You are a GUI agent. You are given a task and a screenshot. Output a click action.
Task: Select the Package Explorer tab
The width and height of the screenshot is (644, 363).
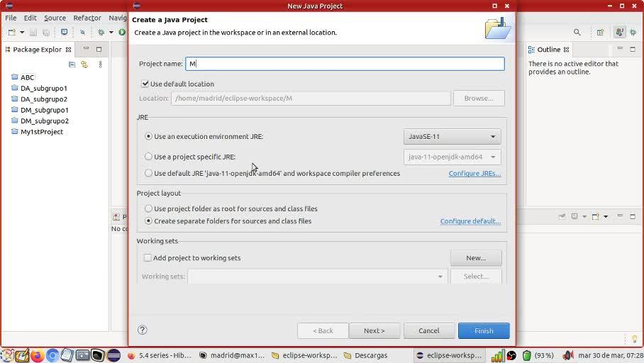coord(37,50)
